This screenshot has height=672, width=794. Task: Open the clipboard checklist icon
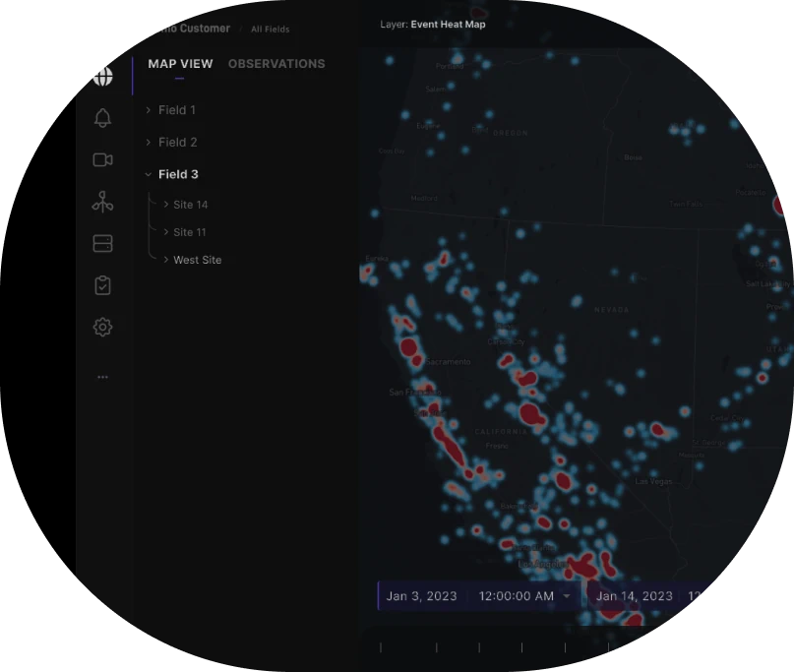tap(102, 285)
